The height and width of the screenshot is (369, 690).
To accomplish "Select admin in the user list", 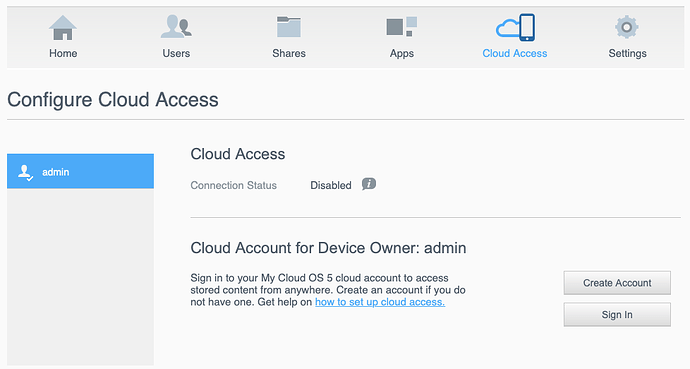I will click(81, 171).
